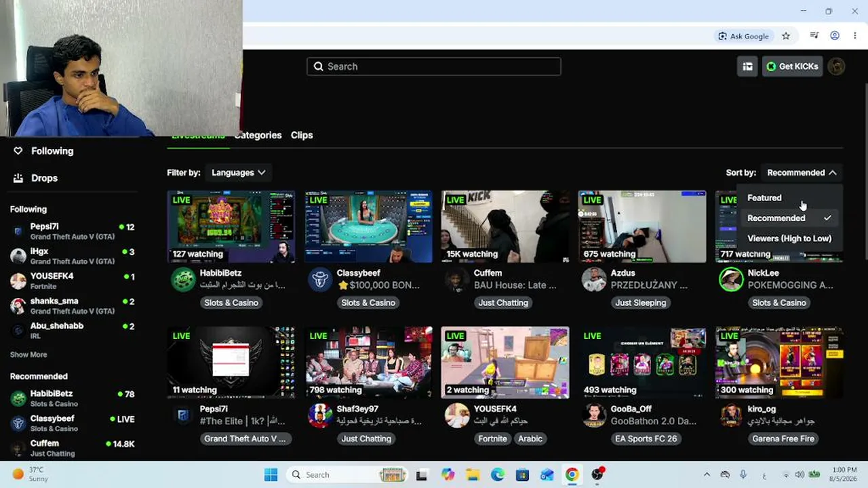868x488 pixels.
Task: Open the Arabic tag under YOUSEFK4
Action: click(530, 439)
